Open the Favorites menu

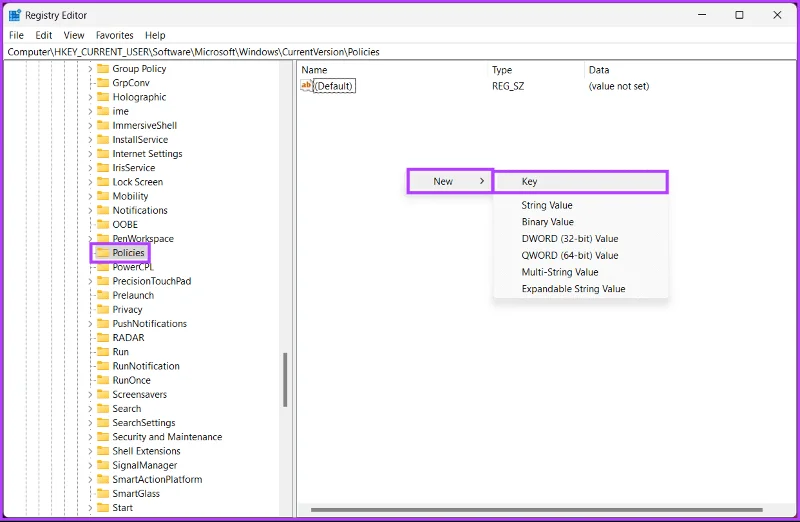[x=114, y=35]
